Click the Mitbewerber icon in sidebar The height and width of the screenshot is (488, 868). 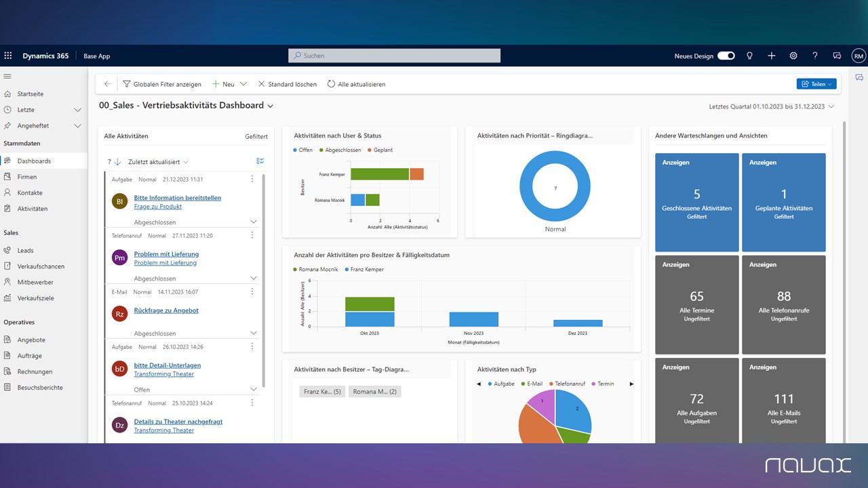(x=7, y=282)
